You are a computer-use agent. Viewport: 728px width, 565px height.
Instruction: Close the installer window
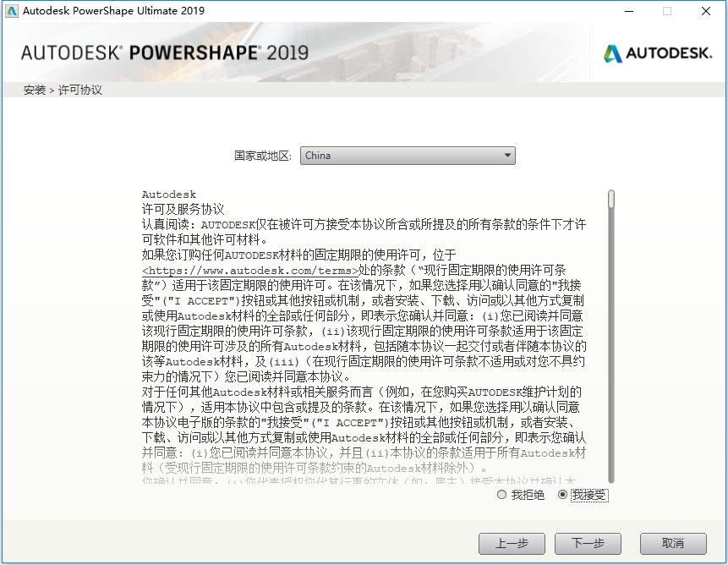pyautogui.click(x=706, y=11)
